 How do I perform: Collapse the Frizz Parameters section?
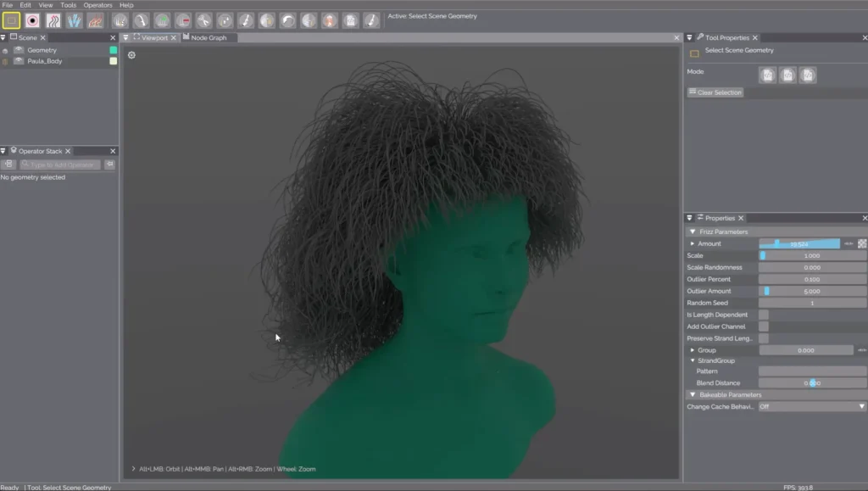[693, 232]
